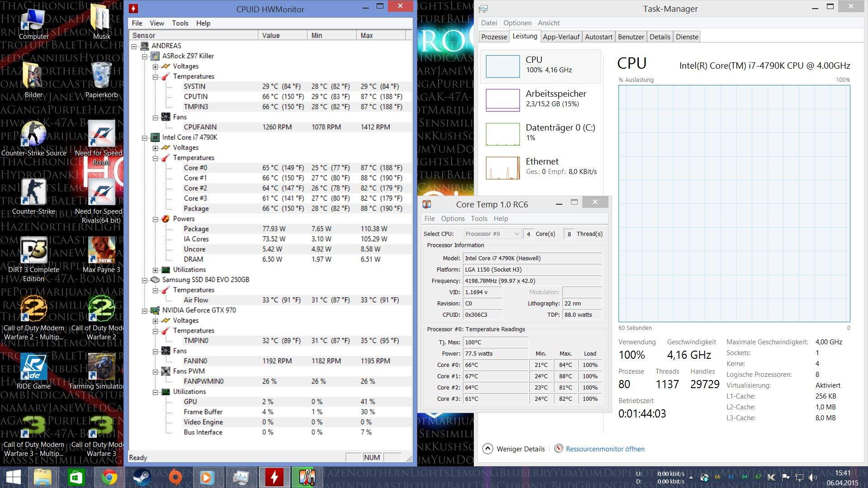868x488 pixels.
Task: Collapse the ASRock Z97 Killer node
Action: [x=145, y=56]
